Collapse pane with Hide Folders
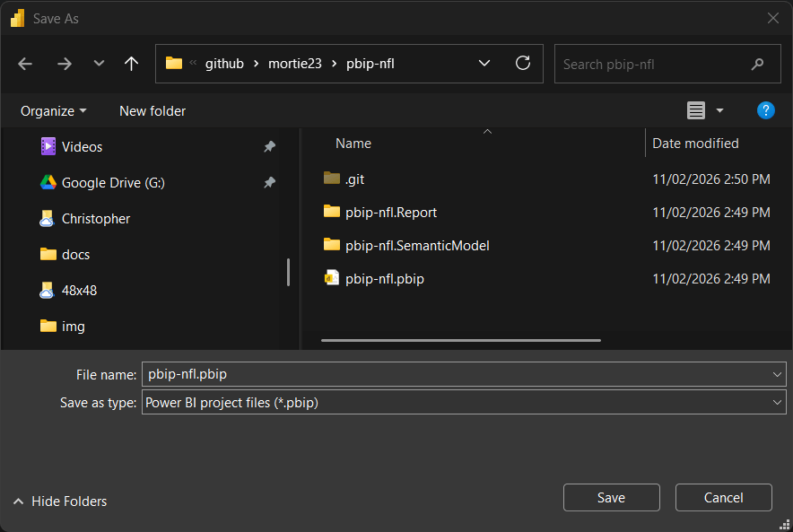 (x=59, y=501)
